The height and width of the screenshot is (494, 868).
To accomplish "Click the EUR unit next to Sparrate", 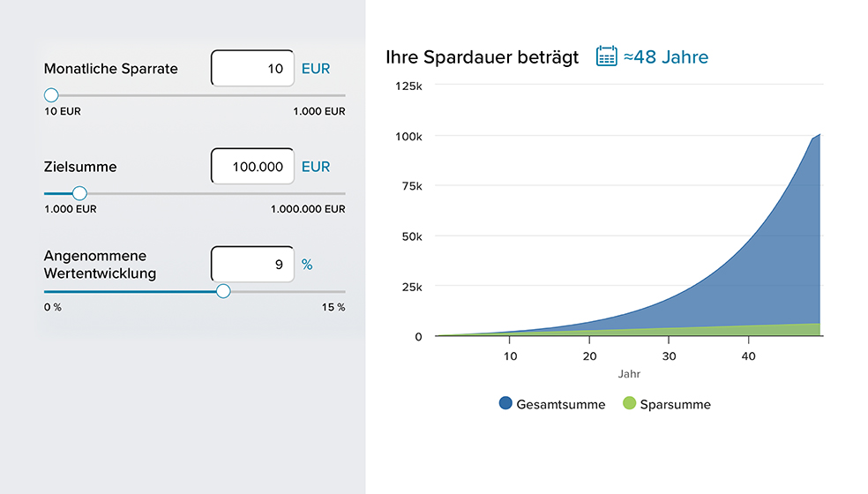I will point(316,68).
